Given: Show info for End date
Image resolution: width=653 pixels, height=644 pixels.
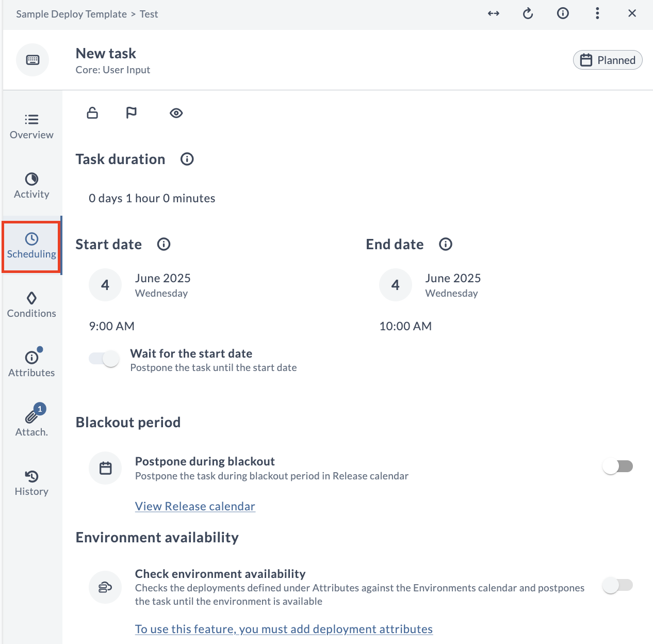Looking at the screenshot, I should (x=446, y=244).
